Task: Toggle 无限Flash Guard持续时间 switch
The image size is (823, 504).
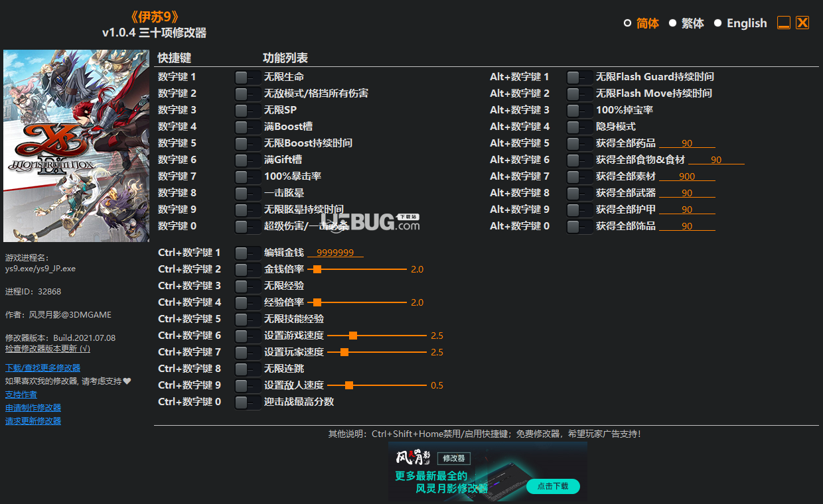Action: [579, 78]
